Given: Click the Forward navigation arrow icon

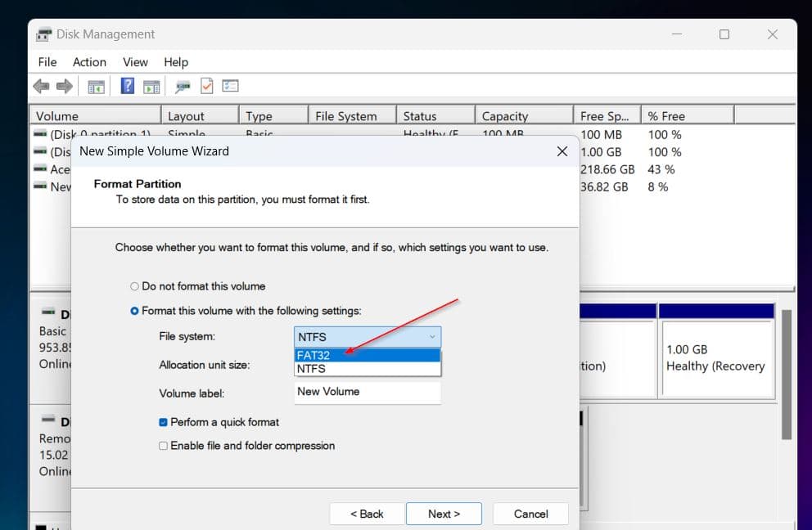Looking at the screenshot, I should coord(63,85).
